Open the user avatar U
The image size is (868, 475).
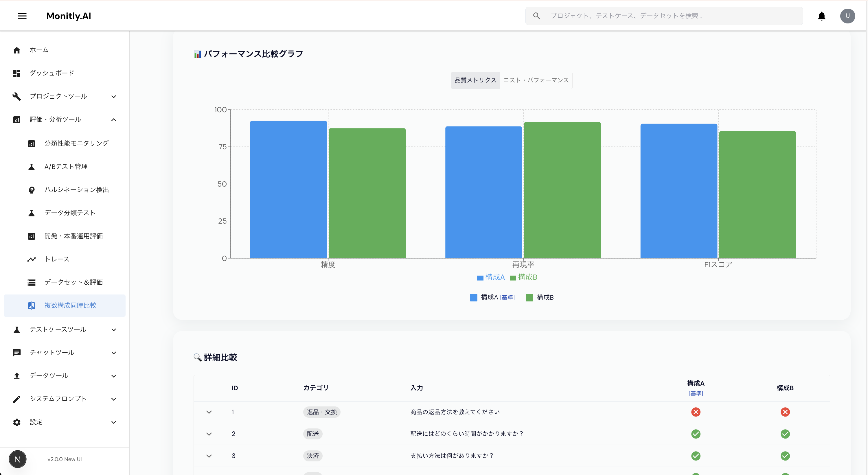(847, 16)
